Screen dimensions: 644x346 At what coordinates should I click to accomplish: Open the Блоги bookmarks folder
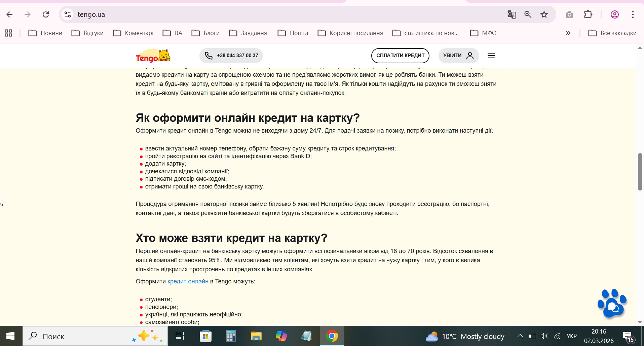pyautogui.click(x=205, y=33)
